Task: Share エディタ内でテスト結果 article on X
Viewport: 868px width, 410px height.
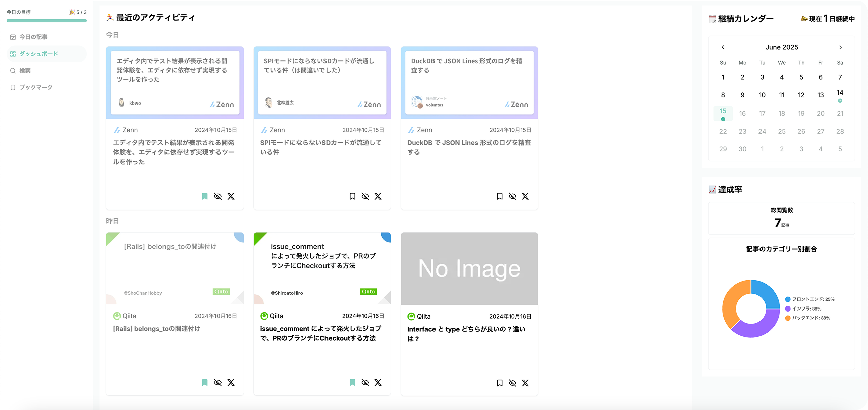Action: (x=231, y=196)
